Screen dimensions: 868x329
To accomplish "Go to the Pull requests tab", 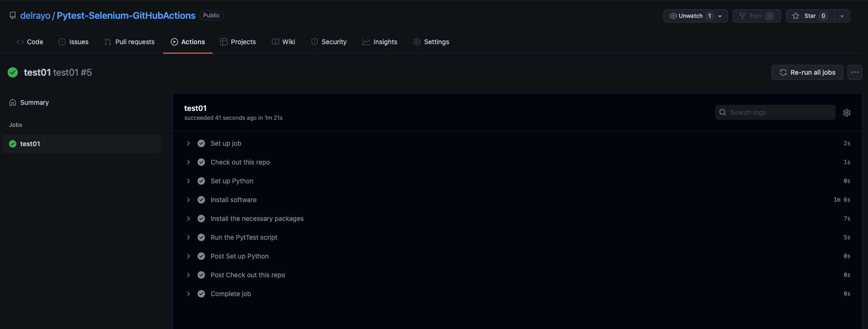I will tap(129, 42).
